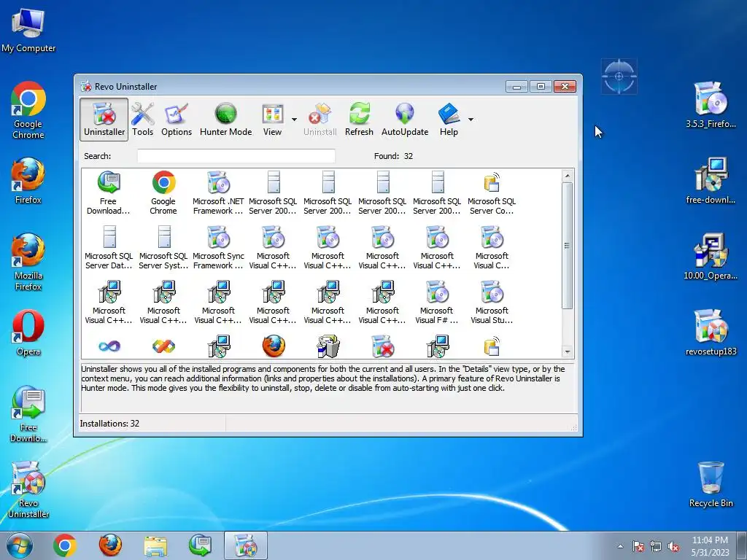Click Google Chrome in the taskbar
747x560 pixels.
coord(65,545)
